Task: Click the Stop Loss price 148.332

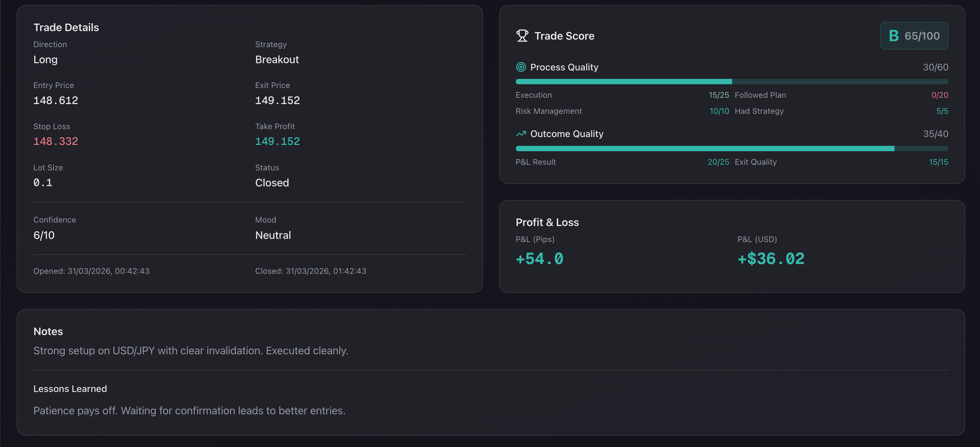Action: tap(56, 141)
